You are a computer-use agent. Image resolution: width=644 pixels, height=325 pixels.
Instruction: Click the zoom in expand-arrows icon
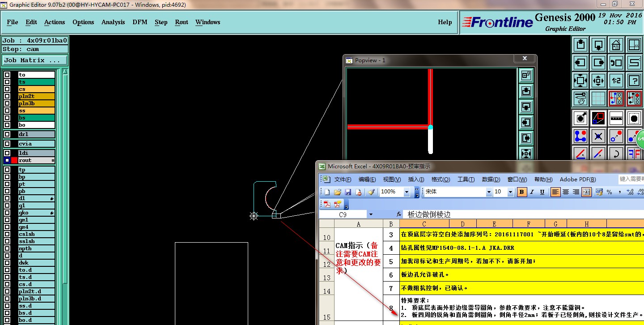point(580,81)
